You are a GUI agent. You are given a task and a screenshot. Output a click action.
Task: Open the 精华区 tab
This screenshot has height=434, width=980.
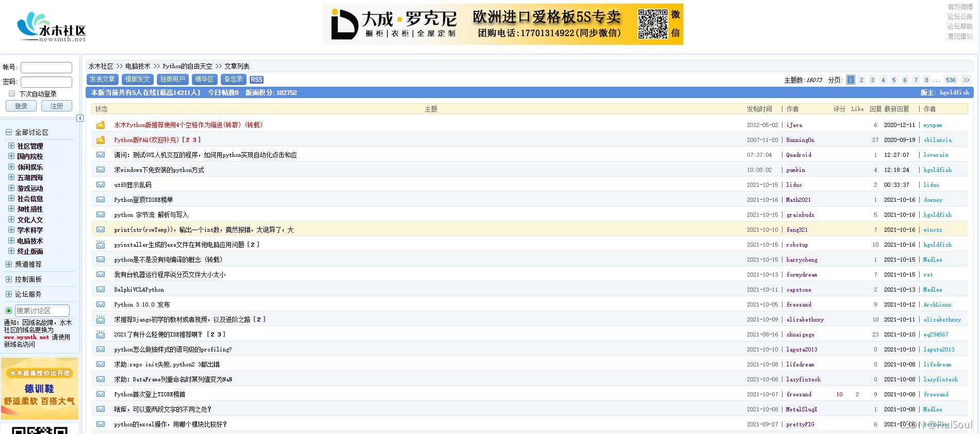204,79
